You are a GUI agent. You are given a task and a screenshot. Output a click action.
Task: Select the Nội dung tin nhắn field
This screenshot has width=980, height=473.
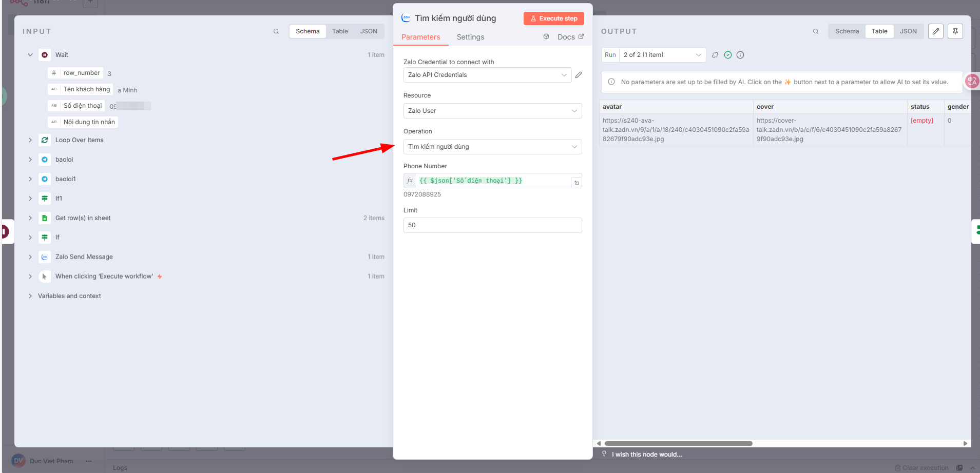pos(83,122)
